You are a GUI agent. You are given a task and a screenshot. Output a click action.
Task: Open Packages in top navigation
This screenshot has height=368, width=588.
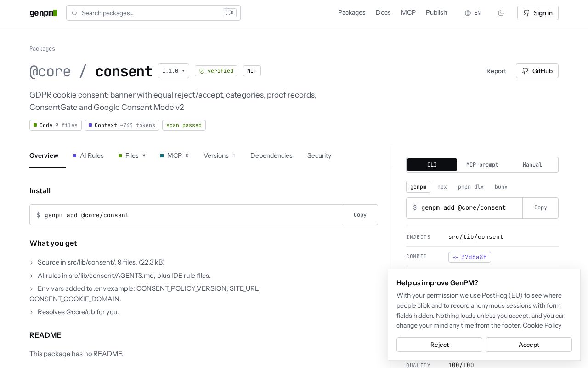coord(352,13)
